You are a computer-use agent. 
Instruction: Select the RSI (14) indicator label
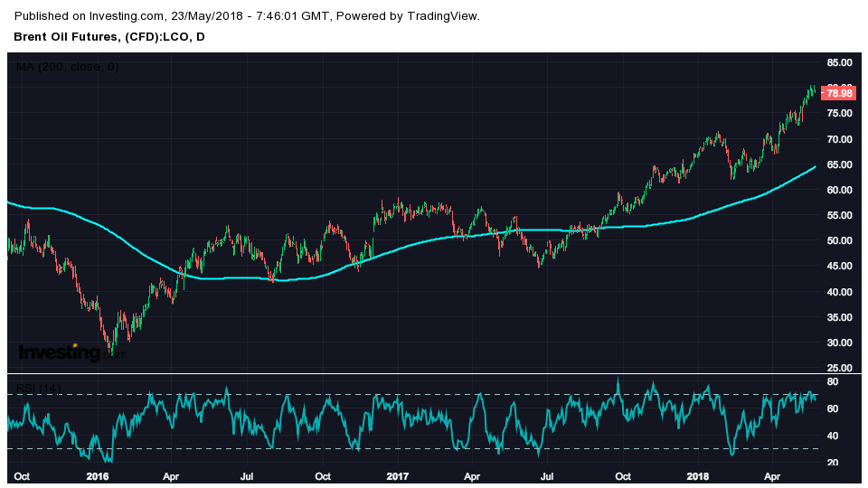pos(39,389)
